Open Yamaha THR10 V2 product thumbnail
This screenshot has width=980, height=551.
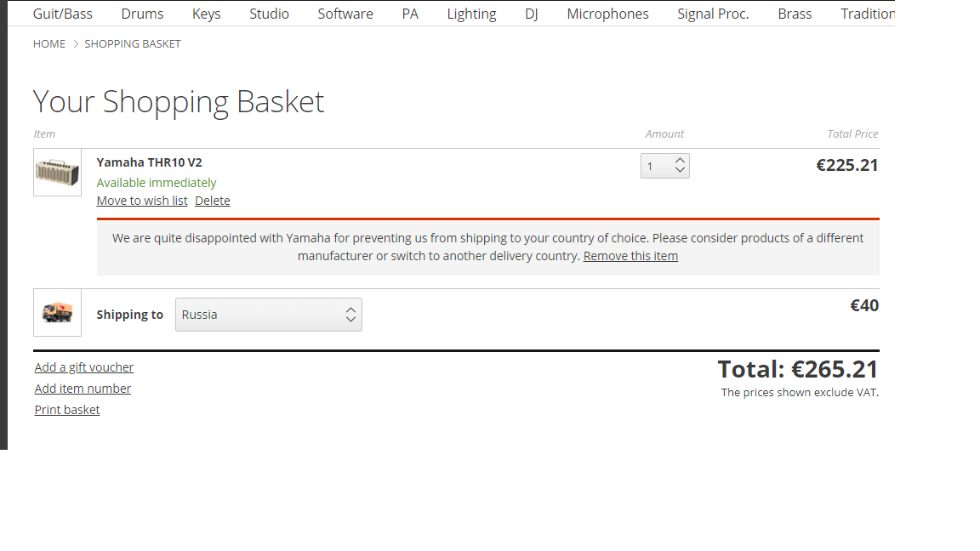(x=58, y=173)
